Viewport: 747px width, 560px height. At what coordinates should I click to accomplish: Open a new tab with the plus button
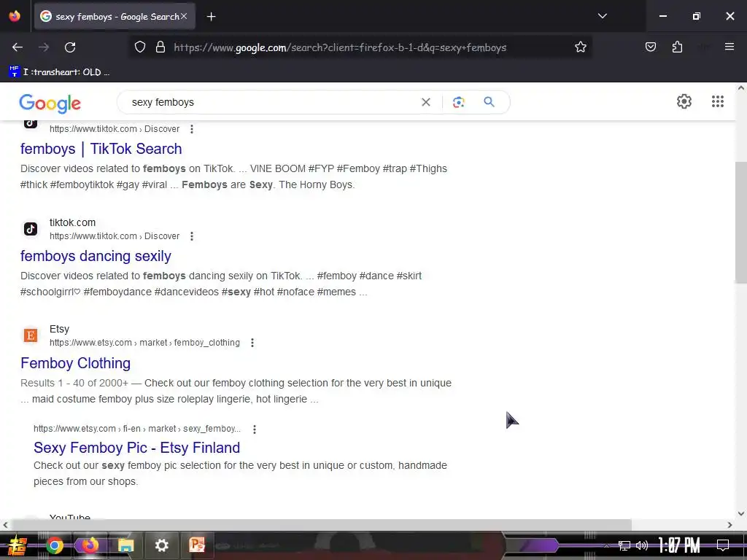point(211,17)
